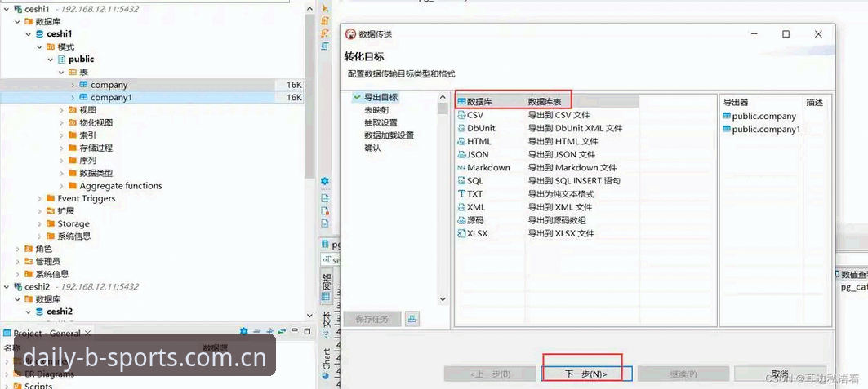This screenshot has height=389, width=868.
Task: Expand the 视图 views folder
Action: pos(61,110)
